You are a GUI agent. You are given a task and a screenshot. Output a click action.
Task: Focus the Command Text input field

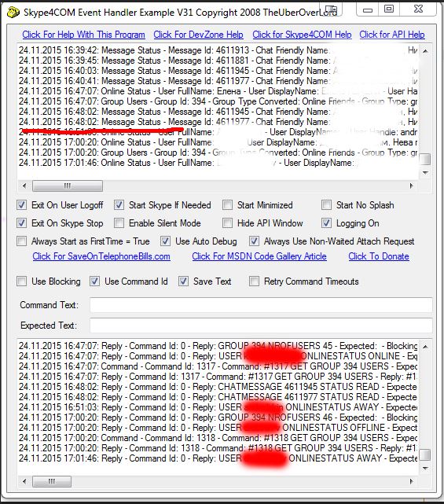click(261, 305)
